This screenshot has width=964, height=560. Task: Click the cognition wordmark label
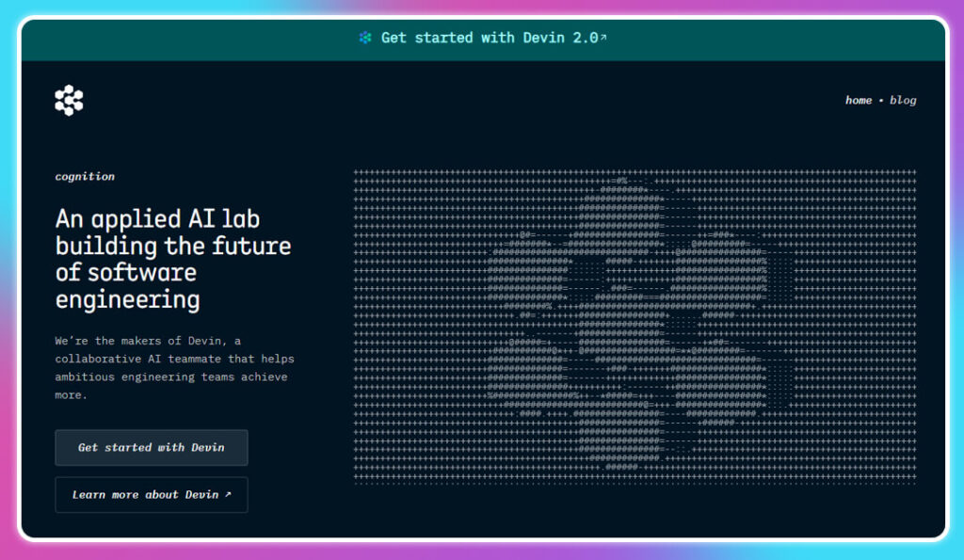click(x=84, y=176)
